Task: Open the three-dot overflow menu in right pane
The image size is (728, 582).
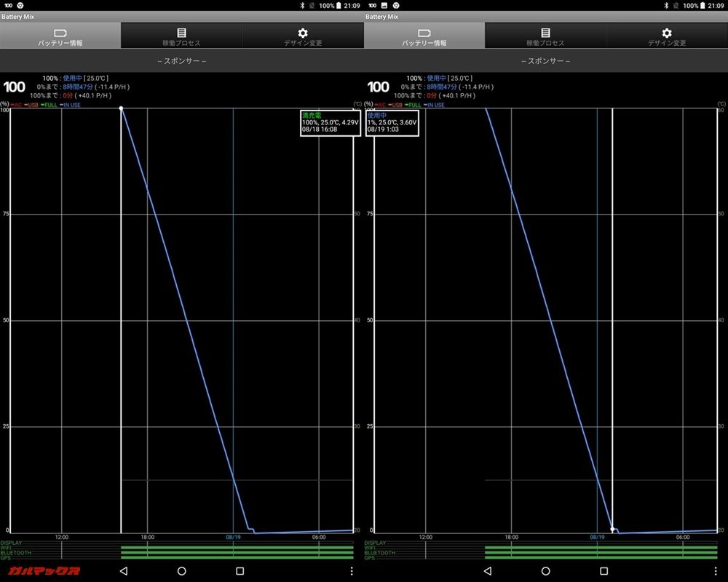Action: pyautogui.click(x=716, y=571)
